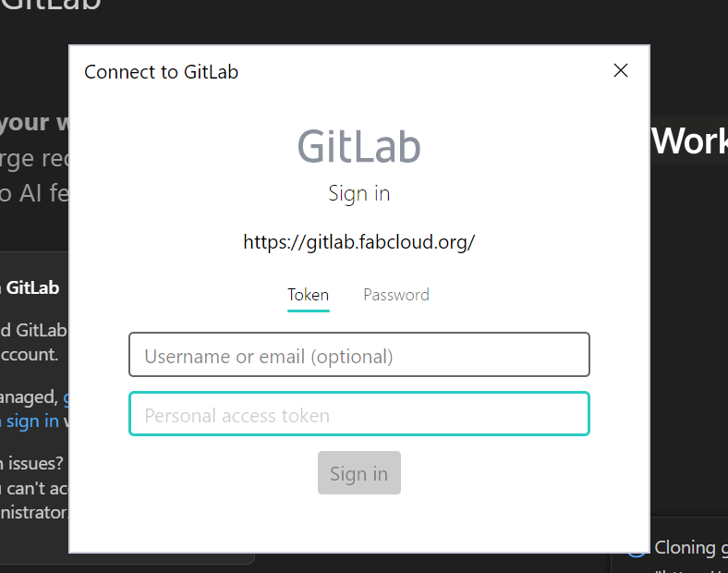
Task: Click the Work heading behind the dialog
Action: pyautogui.click(x=689, y=141)
